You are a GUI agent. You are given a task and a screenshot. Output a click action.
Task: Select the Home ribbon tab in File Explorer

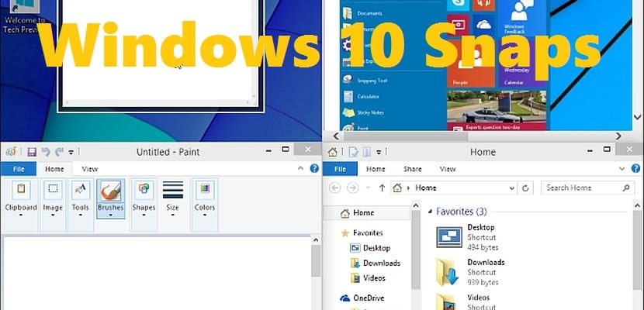pos(376,169)
